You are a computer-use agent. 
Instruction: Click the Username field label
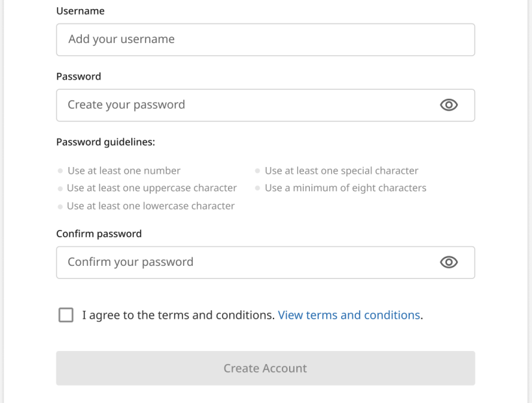pos(81,11)
